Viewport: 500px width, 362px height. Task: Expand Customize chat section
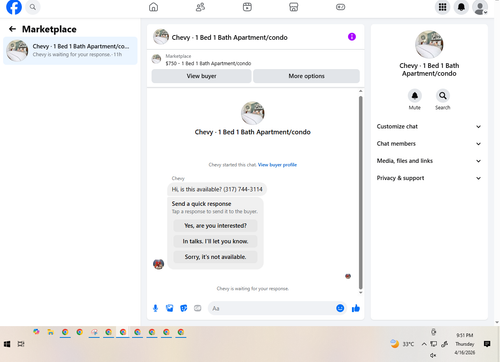[x=429, y=127]
